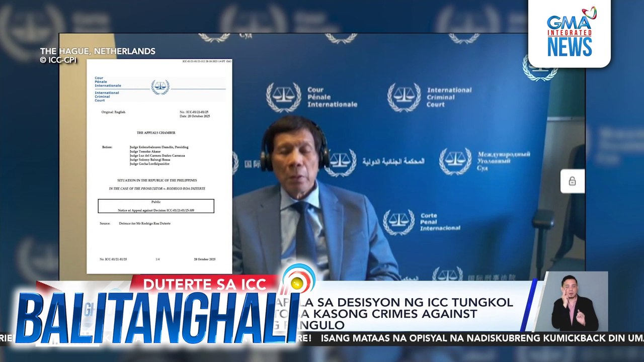Click 'Original: English' in the document

click(x=113, y=112)
